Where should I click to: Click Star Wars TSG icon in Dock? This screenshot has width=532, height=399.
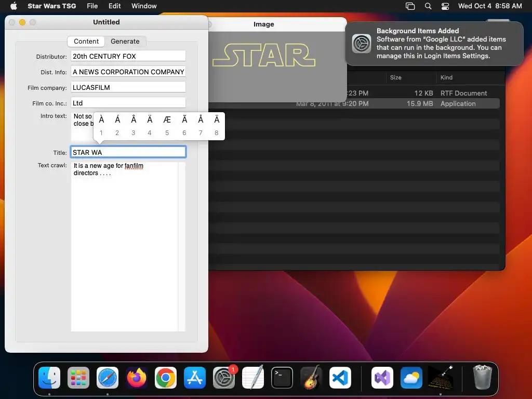point(441,378)
